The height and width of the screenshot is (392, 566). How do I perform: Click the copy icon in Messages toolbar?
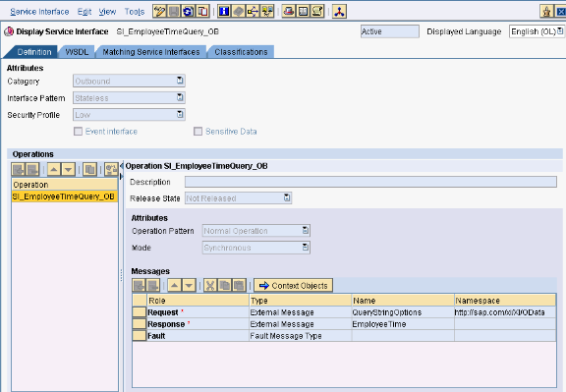[x=224, y=286]
